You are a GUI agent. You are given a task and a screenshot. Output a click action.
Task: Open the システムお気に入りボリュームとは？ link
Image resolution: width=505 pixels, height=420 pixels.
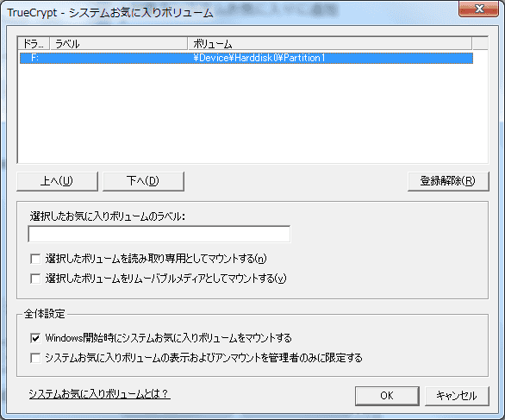click(x=99, y=393)
